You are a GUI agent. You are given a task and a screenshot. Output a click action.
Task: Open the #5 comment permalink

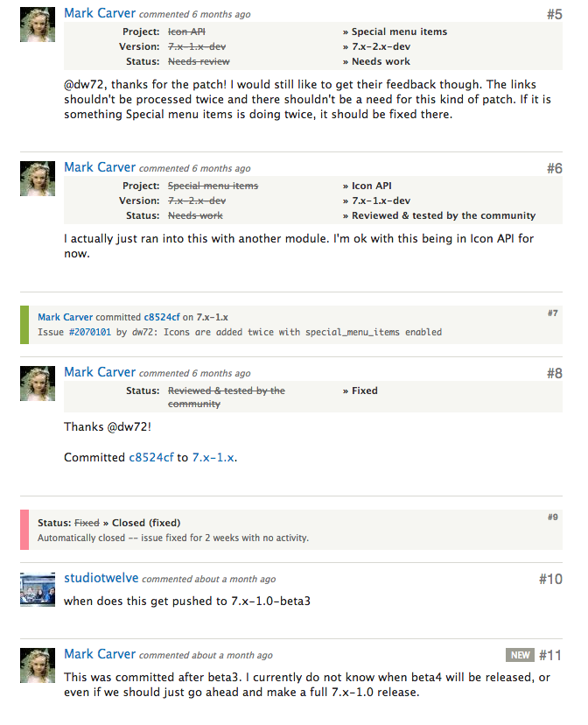click(554, 14)
